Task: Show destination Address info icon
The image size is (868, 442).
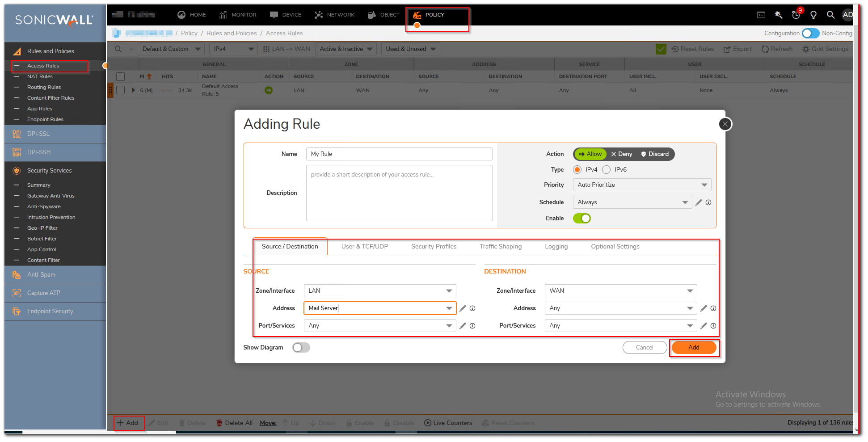Action: click(x=713, y=308)
